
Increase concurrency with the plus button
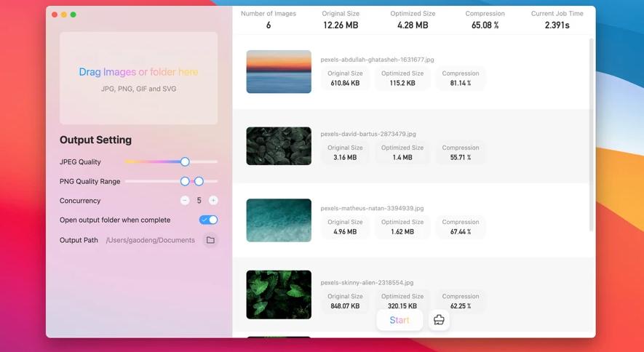[x=213, y=200]
